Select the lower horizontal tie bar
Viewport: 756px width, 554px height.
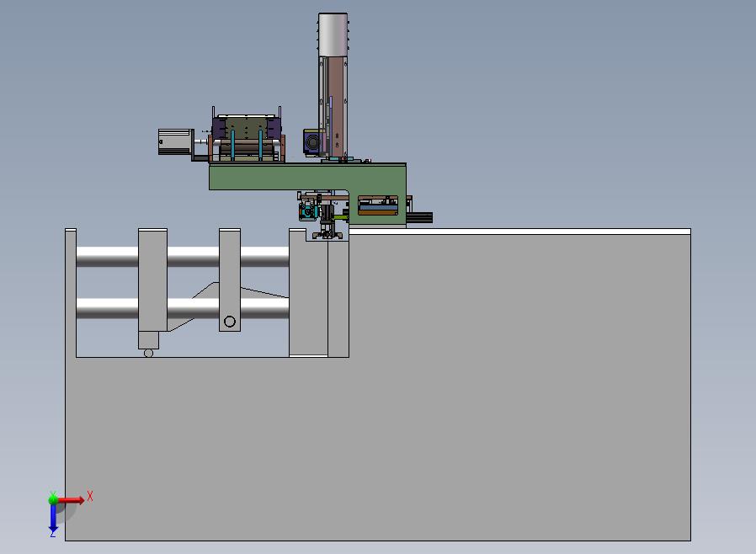pos(182,308)
